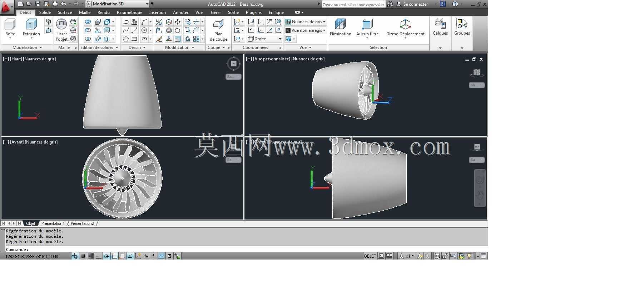Switch to the Présentation2 layout tab

82,223
